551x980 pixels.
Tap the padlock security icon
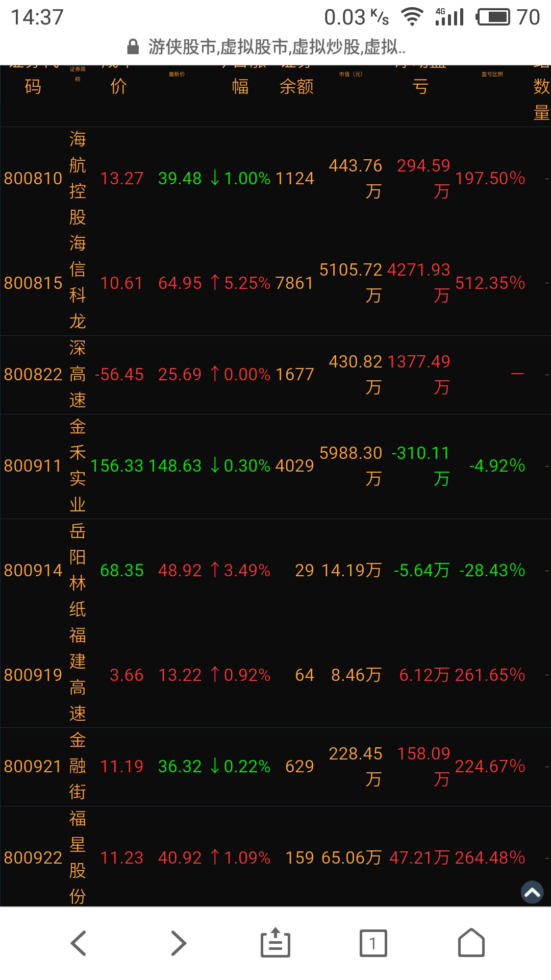pos(133,47)
